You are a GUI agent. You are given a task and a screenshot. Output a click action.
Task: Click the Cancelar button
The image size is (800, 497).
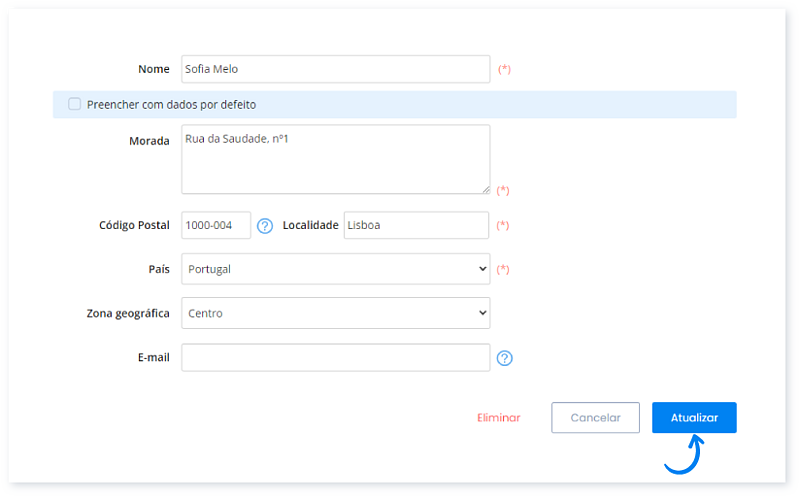[x=595, y=418]
